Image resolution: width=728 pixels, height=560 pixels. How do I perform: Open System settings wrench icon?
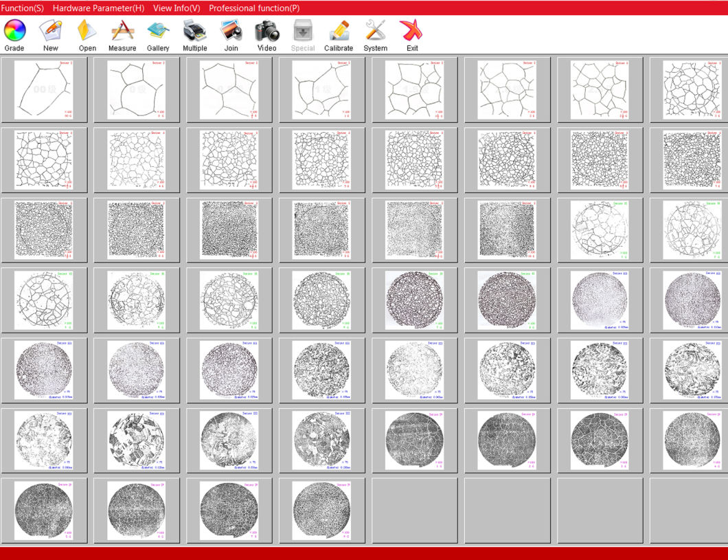click(x=375, y=31)
